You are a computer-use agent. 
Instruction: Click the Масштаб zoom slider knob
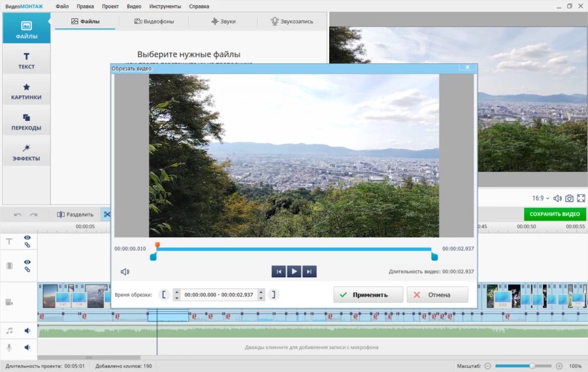point(532,366)
